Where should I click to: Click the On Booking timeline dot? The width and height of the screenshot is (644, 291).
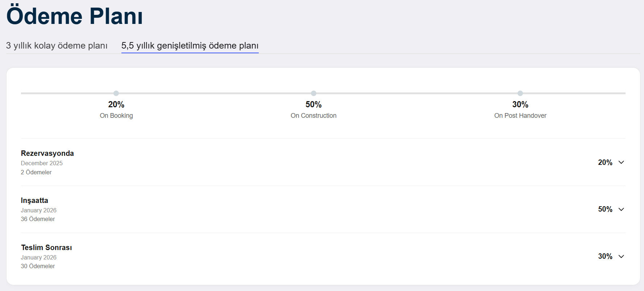(x=116, y=93)
